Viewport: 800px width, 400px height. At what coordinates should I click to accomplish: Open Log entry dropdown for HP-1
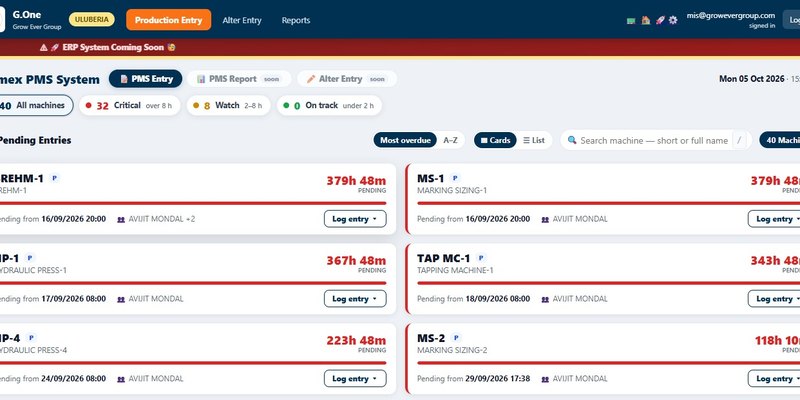(355, 299)
